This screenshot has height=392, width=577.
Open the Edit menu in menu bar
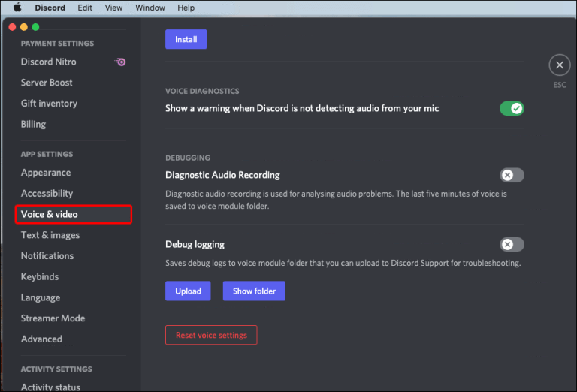point(85,8)
